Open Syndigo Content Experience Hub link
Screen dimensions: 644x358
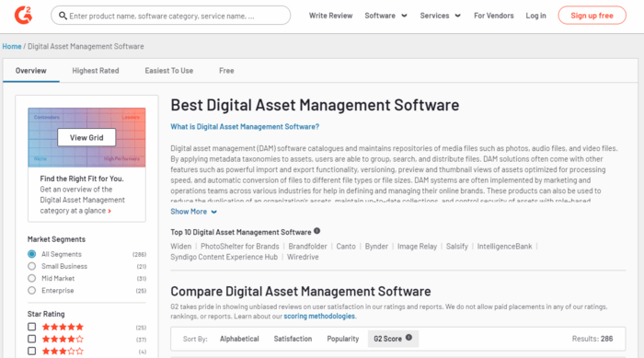click(224, 257)
